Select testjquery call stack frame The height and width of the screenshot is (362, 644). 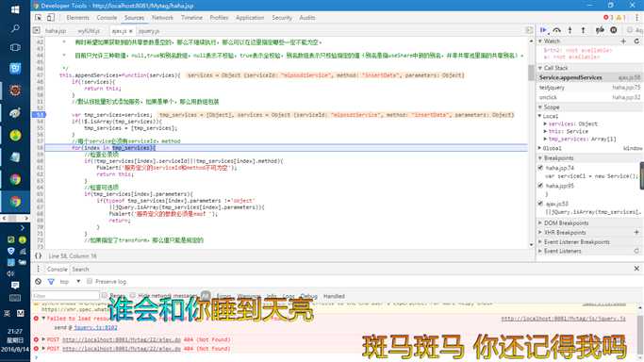pos(590,88)
